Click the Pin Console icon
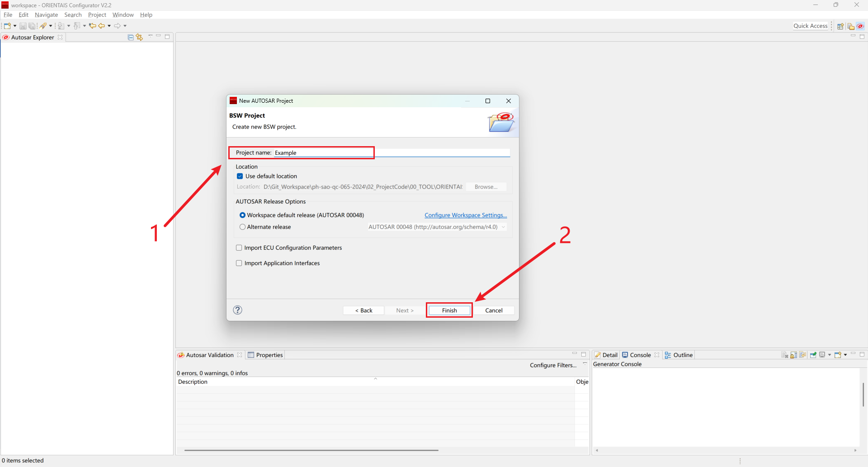Viewport: 868px width, 467px height. coord(813,355)
